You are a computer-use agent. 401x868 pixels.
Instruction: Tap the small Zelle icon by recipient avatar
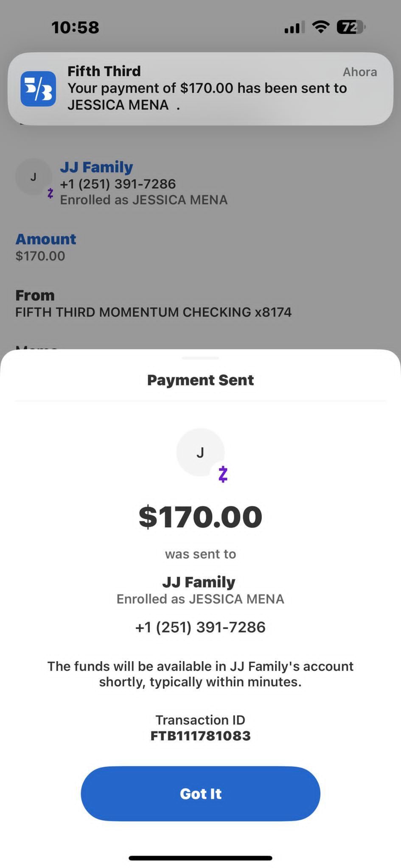coord(50,193)
